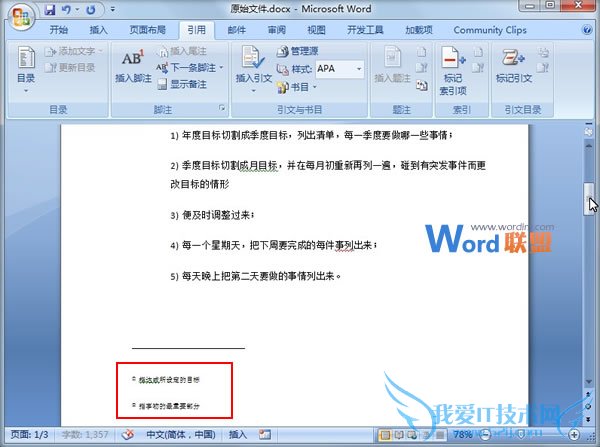This screenshot has width=600, height=447.
Task: Open Word help with question mark icon
Action: [587, 30]
